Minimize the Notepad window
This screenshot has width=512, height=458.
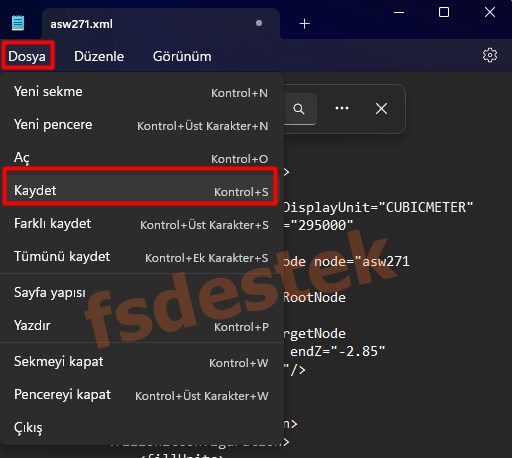[x=399, y=12]
